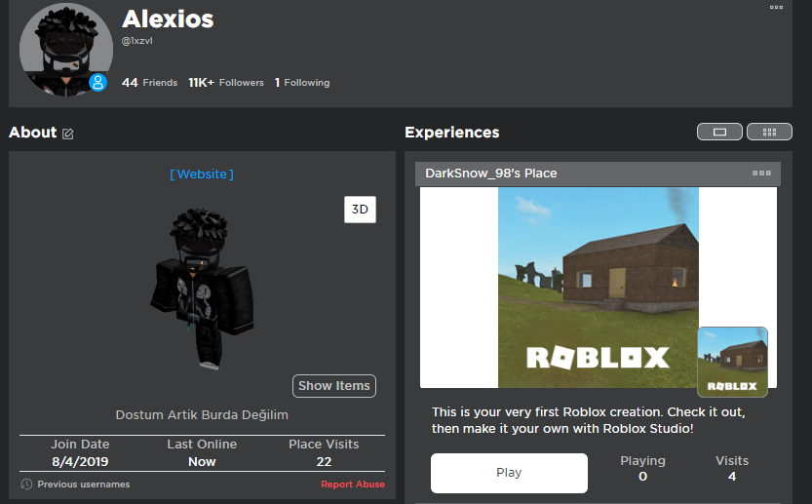
Task: Open the profile three-dots menu at top right
Action: pyautogui.click(x=776, y=7)
